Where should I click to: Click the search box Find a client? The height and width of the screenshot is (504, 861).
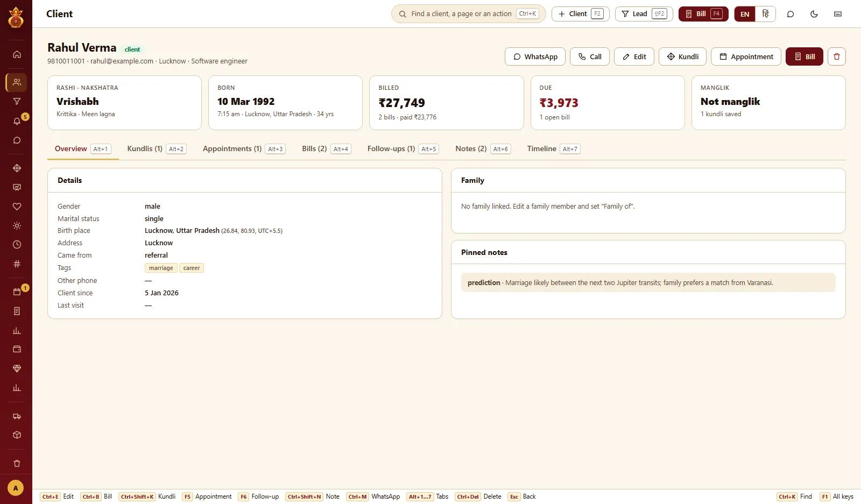tap(468, 14)
